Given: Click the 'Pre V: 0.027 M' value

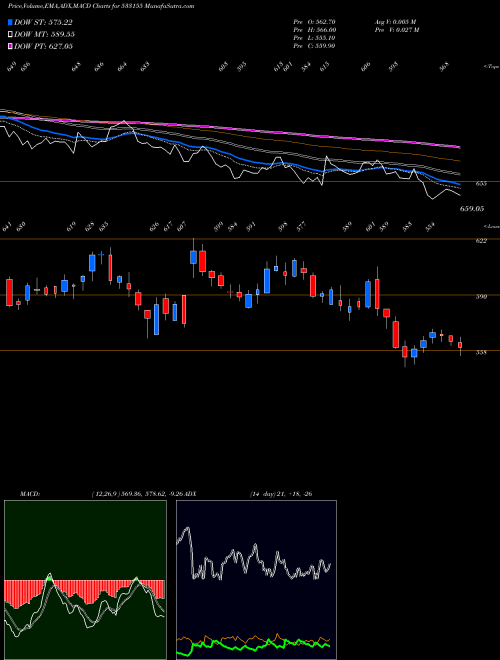Looking at the screenshot, I should [396, 30].
